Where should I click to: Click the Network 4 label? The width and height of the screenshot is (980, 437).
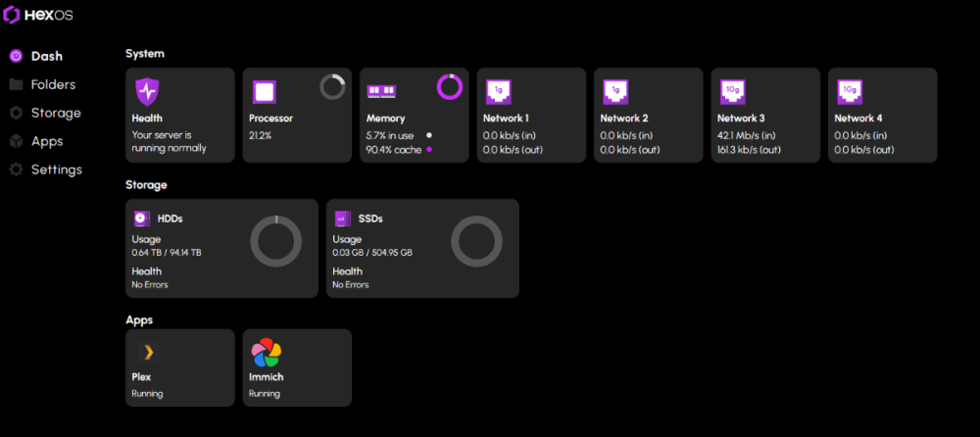point(859,119)
